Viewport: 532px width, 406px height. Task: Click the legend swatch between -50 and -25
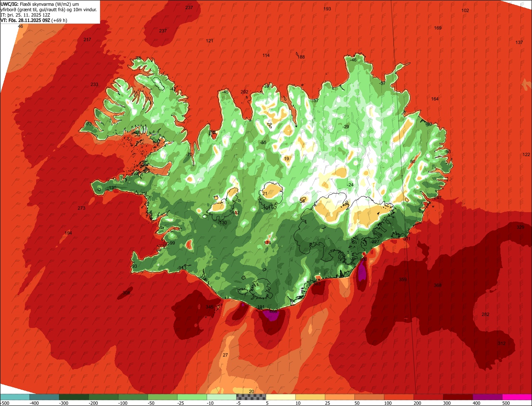163,397
